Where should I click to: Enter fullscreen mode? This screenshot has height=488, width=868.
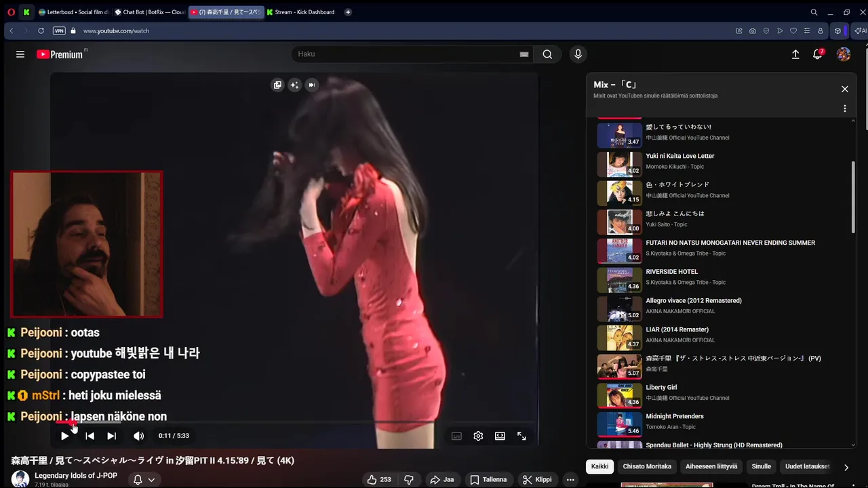tap(521, 436)
